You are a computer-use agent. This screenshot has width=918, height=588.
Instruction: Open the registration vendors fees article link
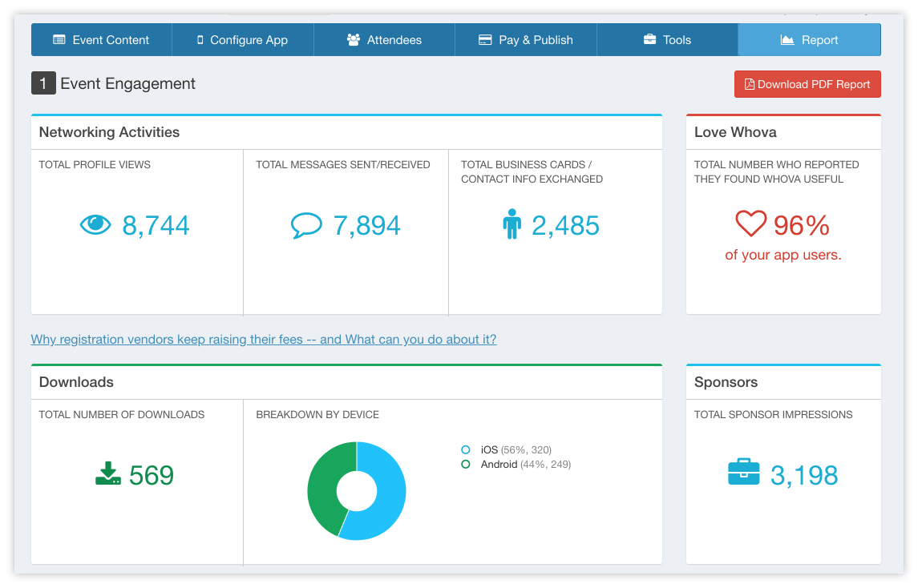click(263, 339)
